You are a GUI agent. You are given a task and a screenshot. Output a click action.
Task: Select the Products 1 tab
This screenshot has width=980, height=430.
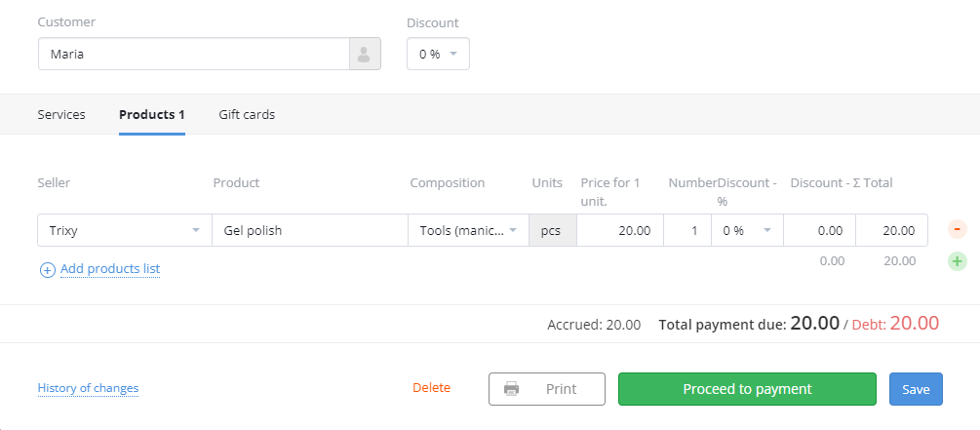coord(152,114)
